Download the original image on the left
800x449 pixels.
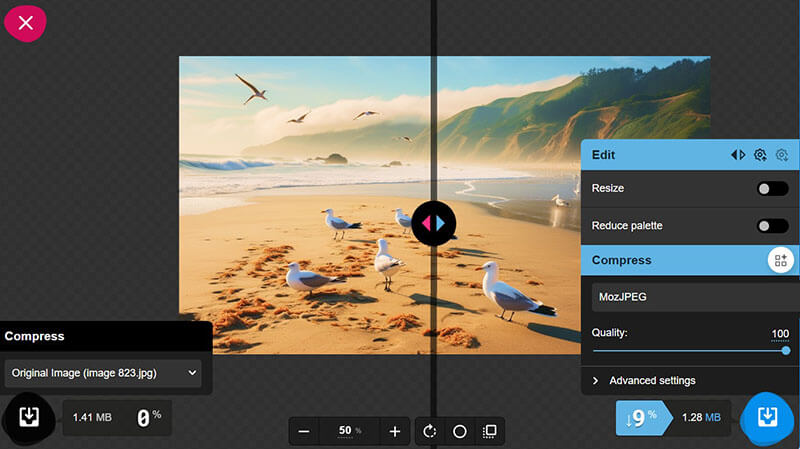29,417
